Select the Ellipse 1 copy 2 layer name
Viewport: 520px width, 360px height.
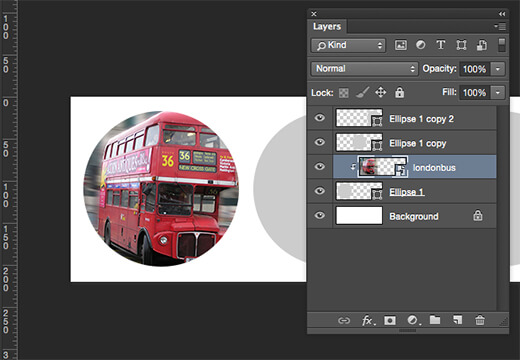tap(421, 119)
